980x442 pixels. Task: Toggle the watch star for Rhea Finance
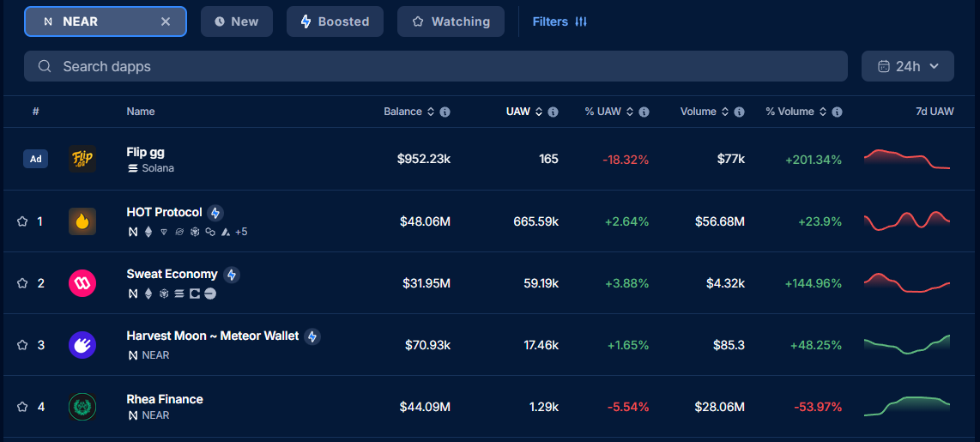tap(22, 407)
